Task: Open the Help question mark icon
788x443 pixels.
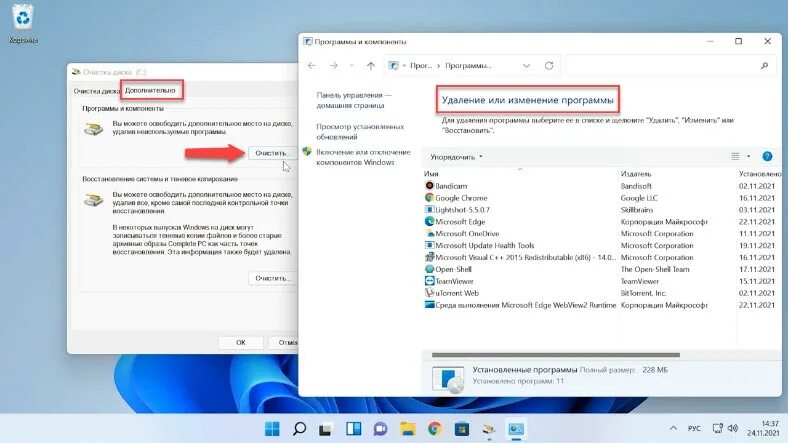Action: click(x=767, y=156)
